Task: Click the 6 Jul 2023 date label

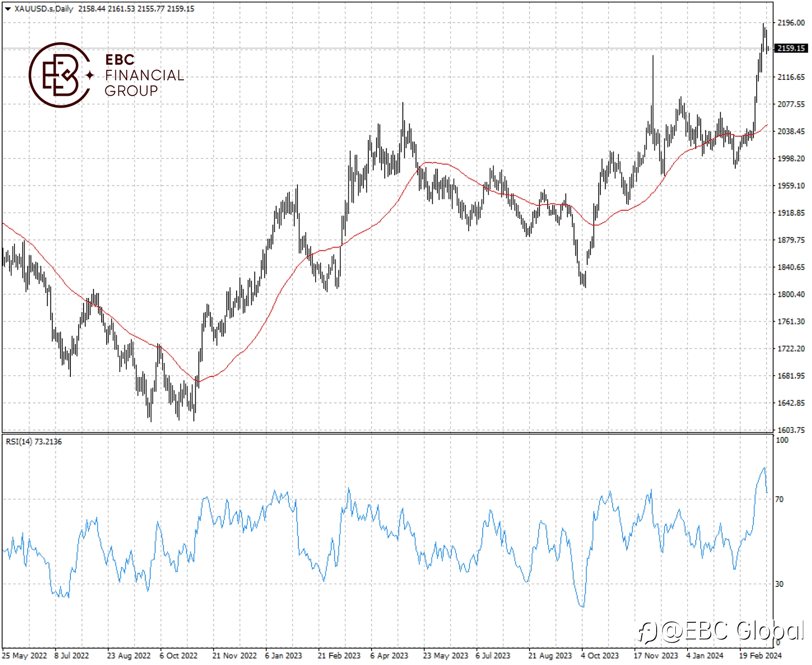Action: 493,655
